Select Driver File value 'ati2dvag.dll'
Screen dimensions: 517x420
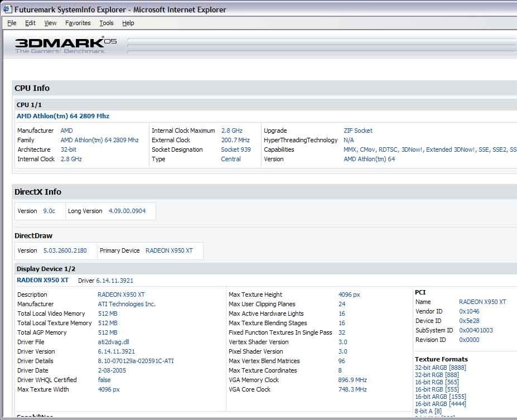tap(113, 342)
